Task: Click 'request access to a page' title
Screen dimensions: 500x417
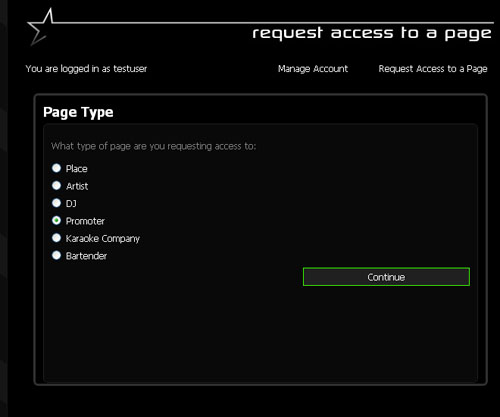Action: click(x=372, y=33)
